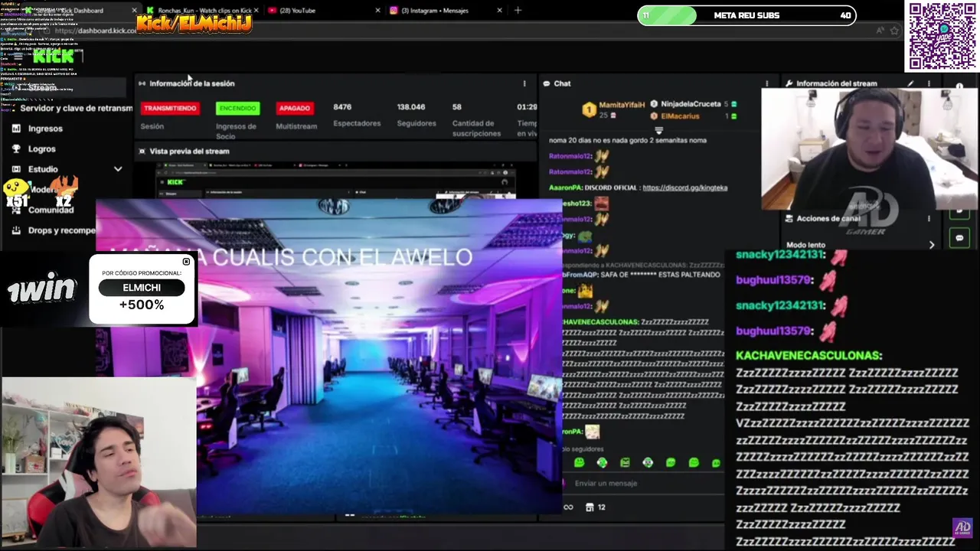
Task: Expand the Modo lento setting
Action: [932, 246]
